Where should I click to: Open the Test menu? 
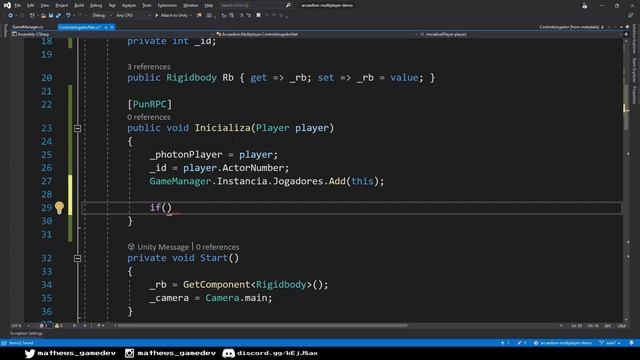click(112, 5)
